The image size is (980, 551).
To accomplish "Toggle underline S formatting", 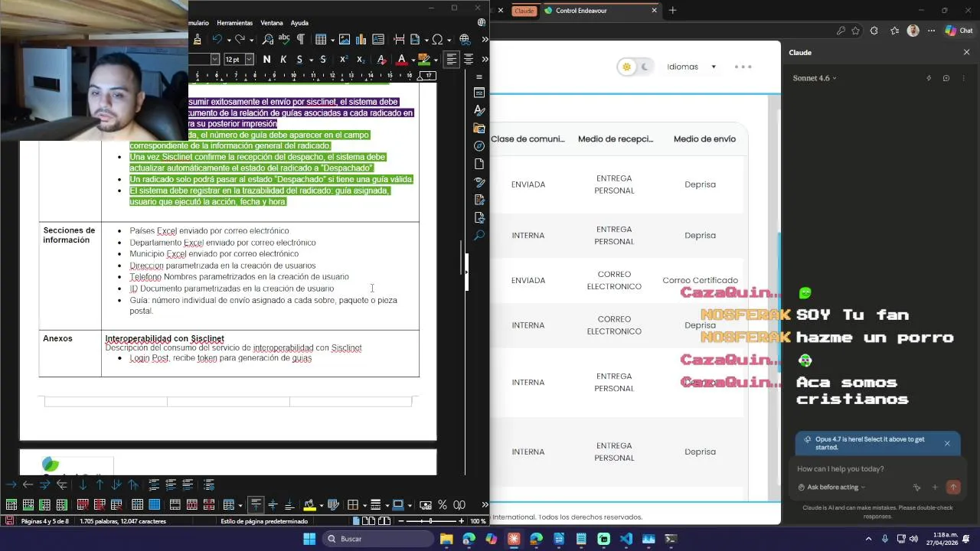I will [299, 60].
